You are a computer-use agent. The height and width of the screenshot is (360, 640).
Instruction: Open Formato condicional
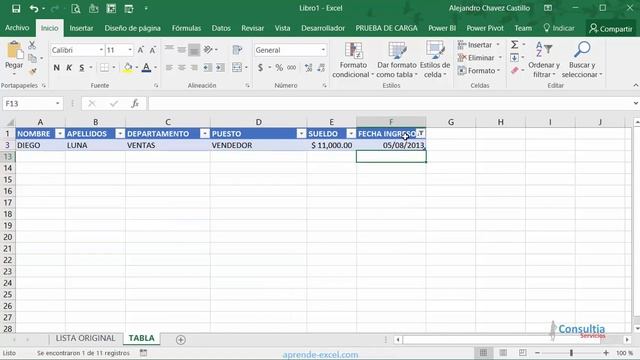353,60
